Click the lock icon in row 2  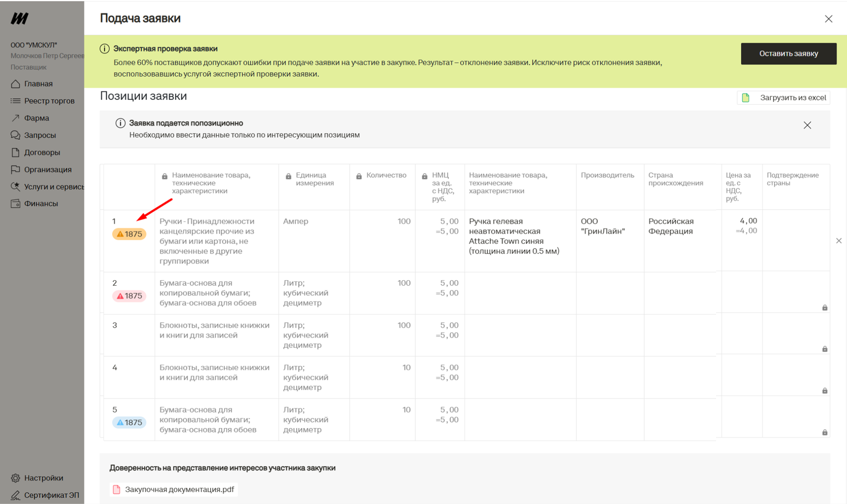point(824,308)
